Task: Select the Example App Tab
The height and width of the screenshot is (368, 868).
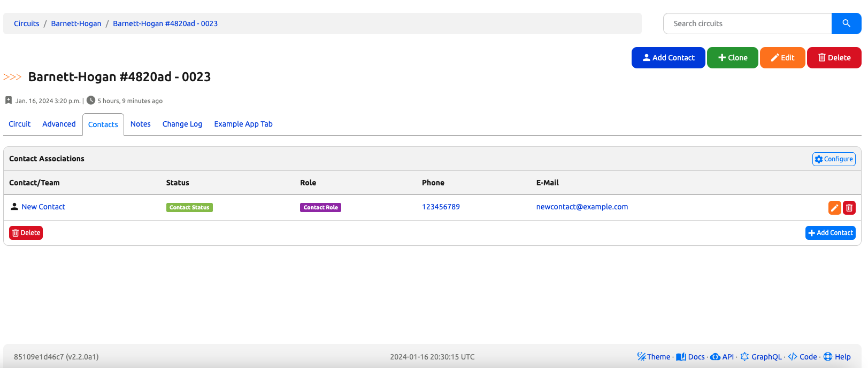Action: click(x=243, y=124)
